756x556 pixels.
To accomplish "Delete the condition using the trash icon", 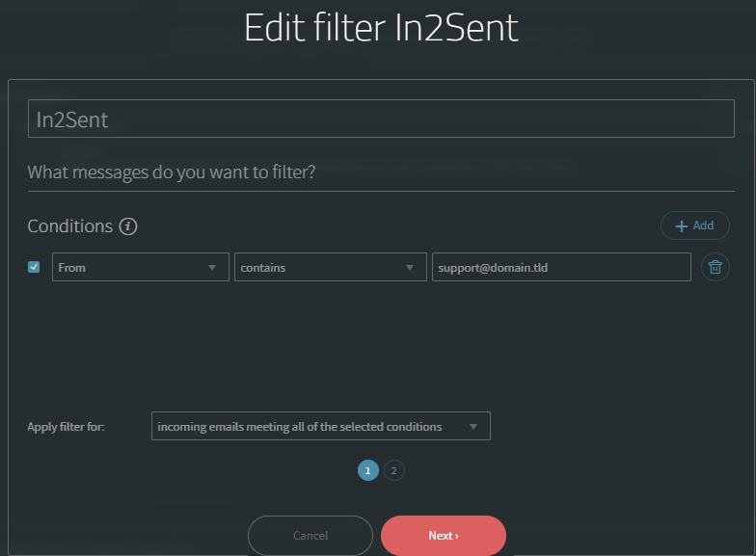I will click(x=715, y=267).
